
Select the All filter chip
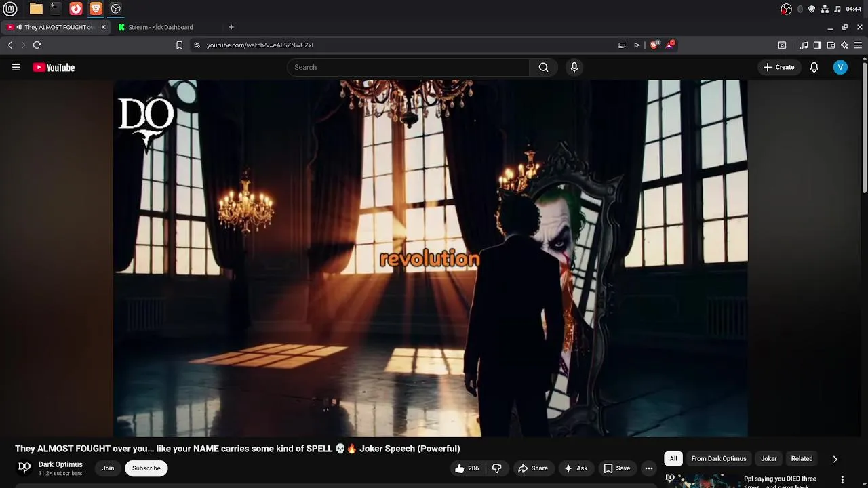click(x=673, y=459)
